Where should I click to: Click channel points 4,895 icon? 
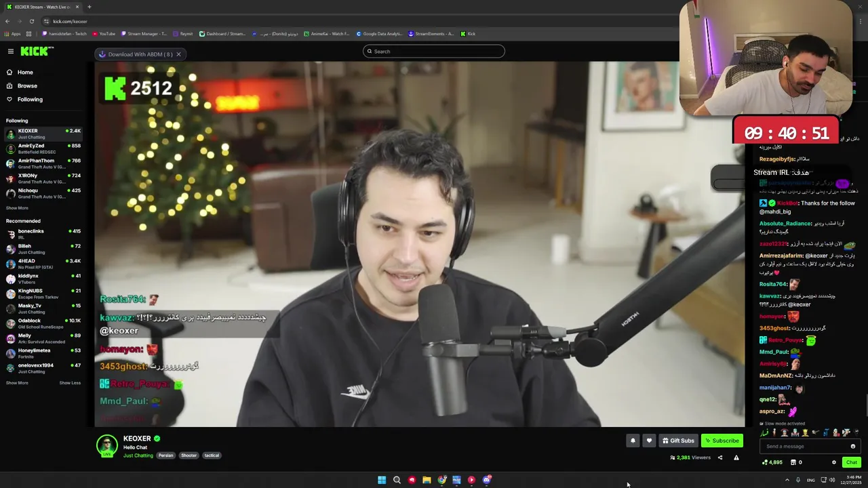772,462
